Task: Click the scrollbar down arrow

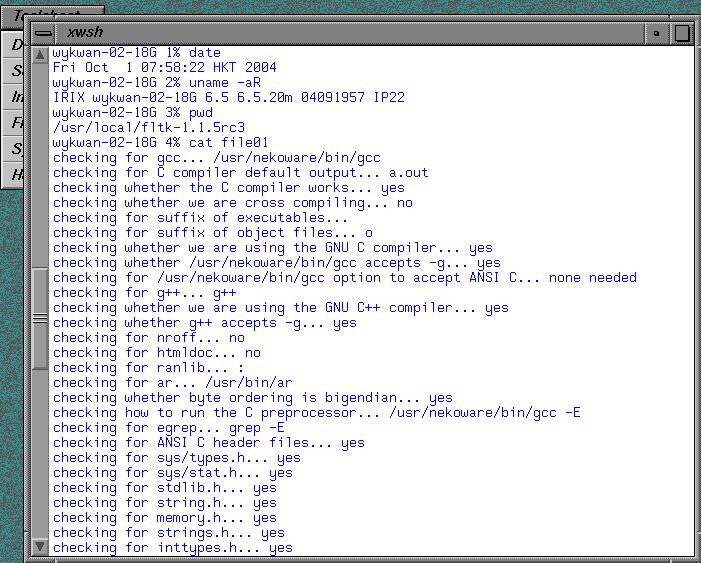Action: tap(40, 546)
